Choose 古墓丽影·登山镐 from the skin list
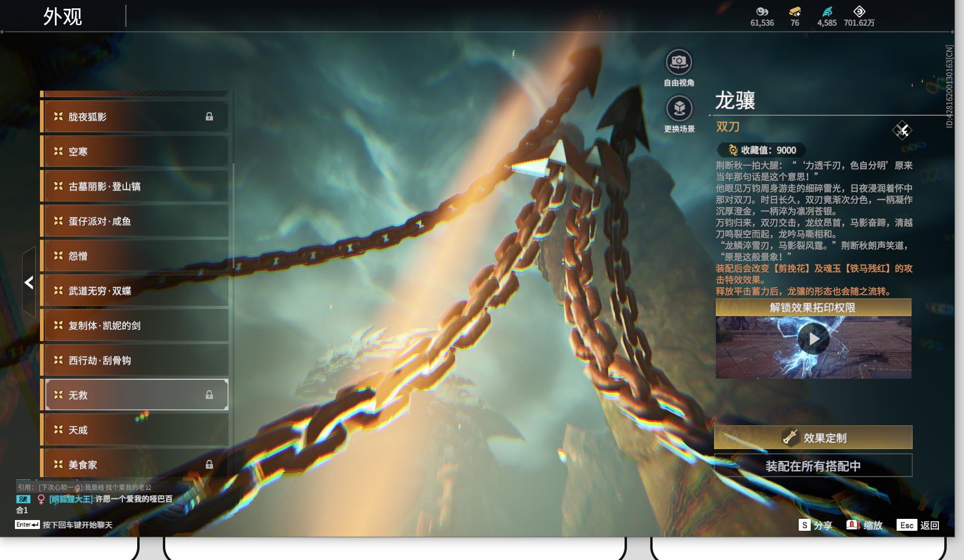The image size is (964, 560). tap(134, 186)
